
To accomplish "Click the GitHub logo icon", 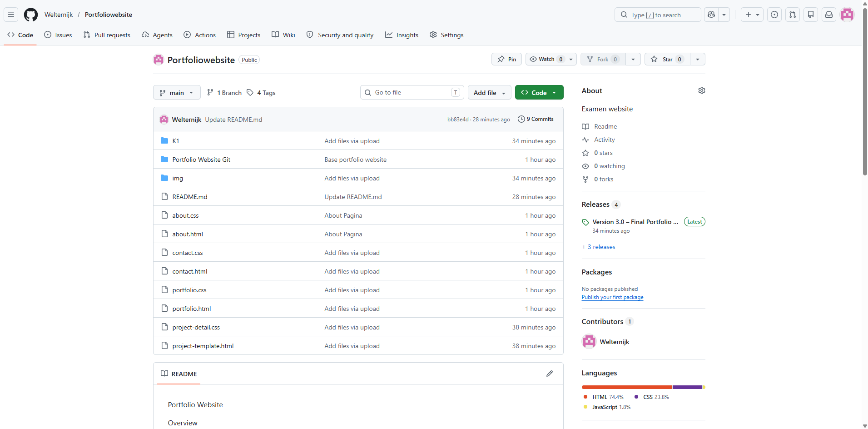I will click(31, 15).
